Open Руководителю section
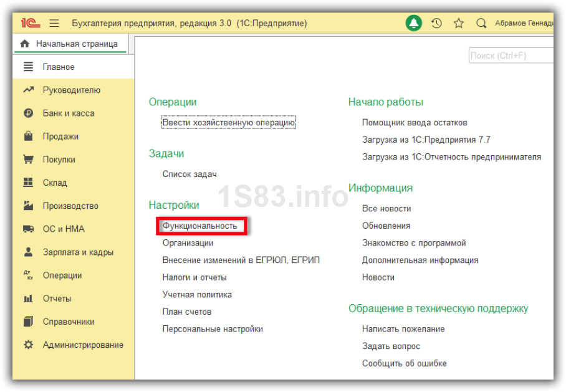Image resolution: width=566 pixels, height=392 pixels. [74, 90]
